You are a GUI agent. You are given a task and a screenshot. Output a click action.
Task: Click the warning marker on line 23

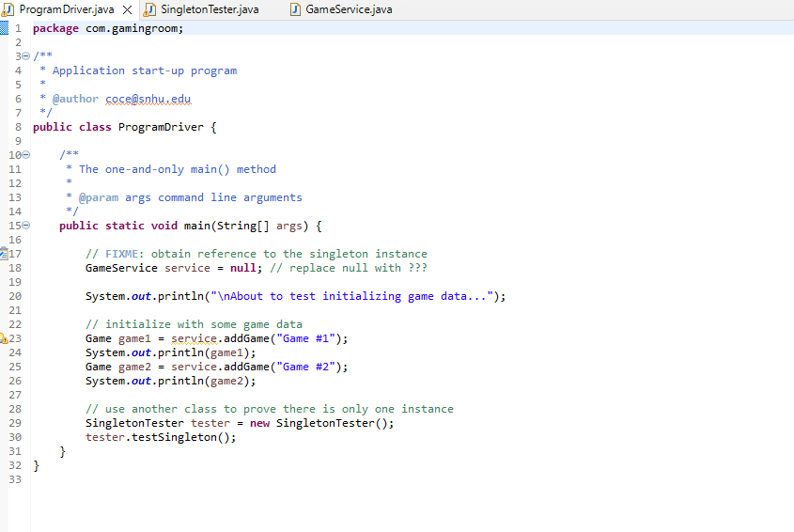tap(4, 338)
